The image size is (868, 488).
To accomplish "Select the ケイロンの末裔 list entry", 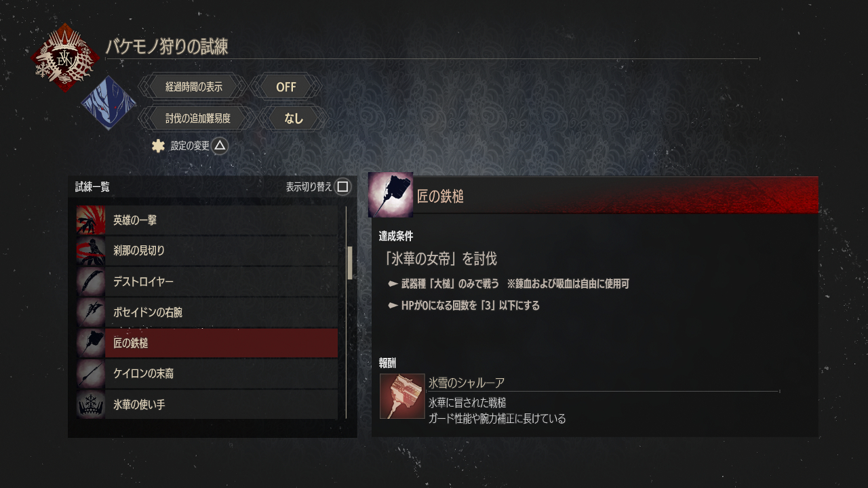I will (207, 374).
